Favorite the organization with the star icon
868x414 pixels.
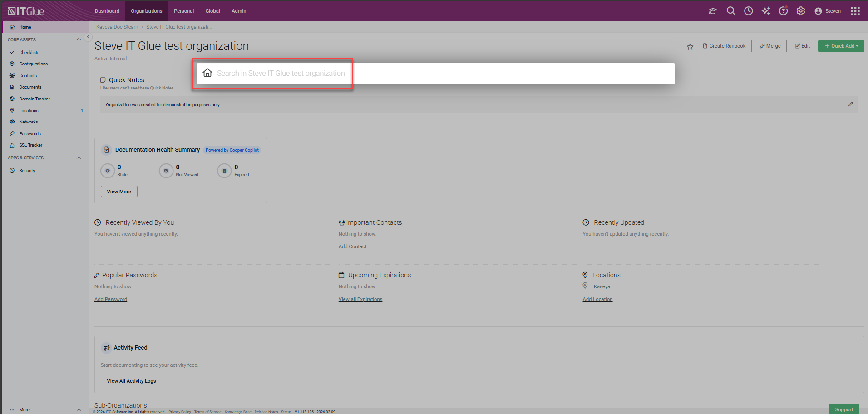(690, 46)
